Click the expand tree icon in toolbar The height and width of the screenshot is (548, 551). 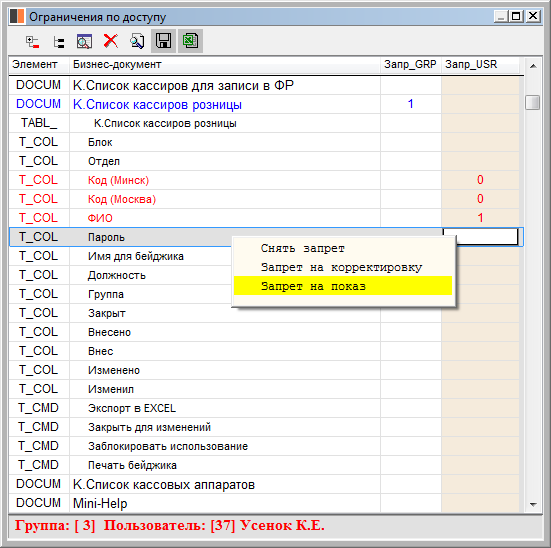tap(32, 41)
